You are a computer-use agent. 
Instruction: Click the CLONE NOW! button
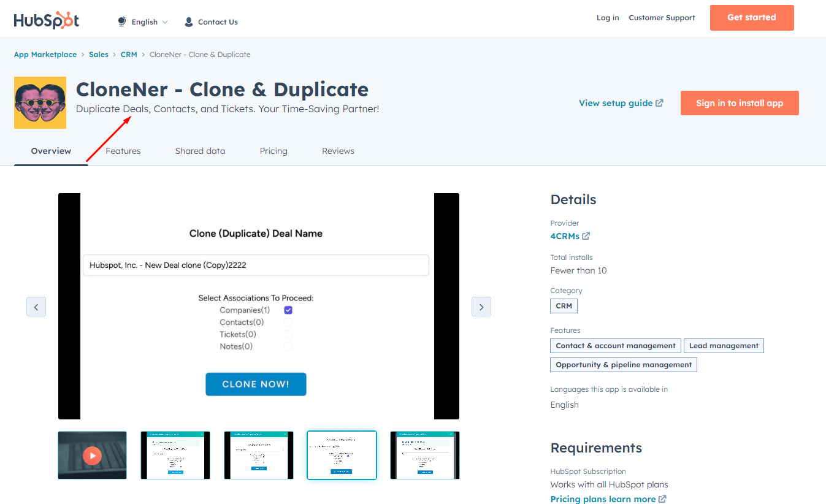[x=256, y=384]
